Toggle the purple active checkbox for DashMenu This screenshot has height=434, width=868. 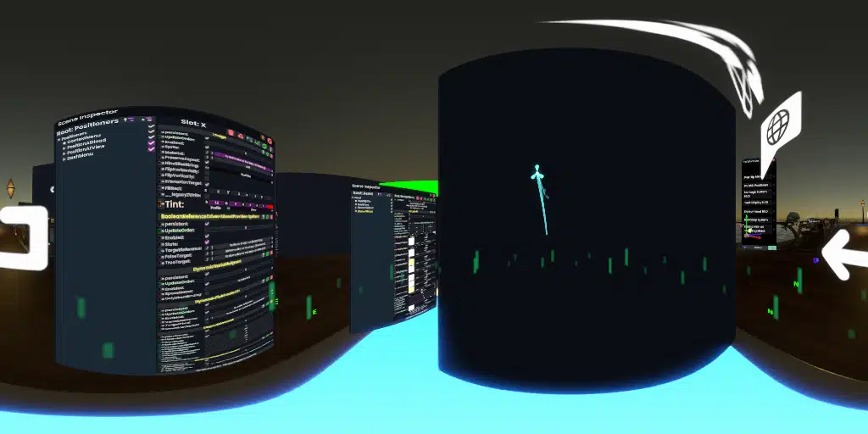pyautogui.click(x=151, y=149)
